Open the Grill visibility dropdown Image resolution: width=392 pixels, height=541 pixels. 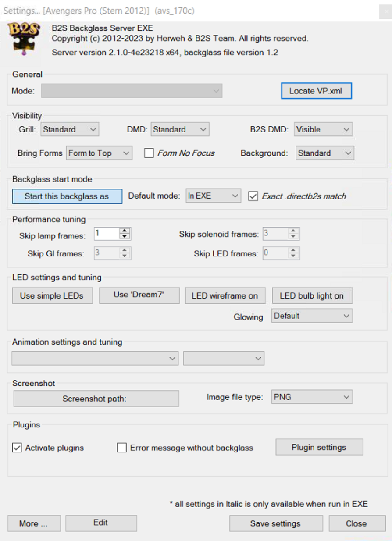click(x=70, y=129)
